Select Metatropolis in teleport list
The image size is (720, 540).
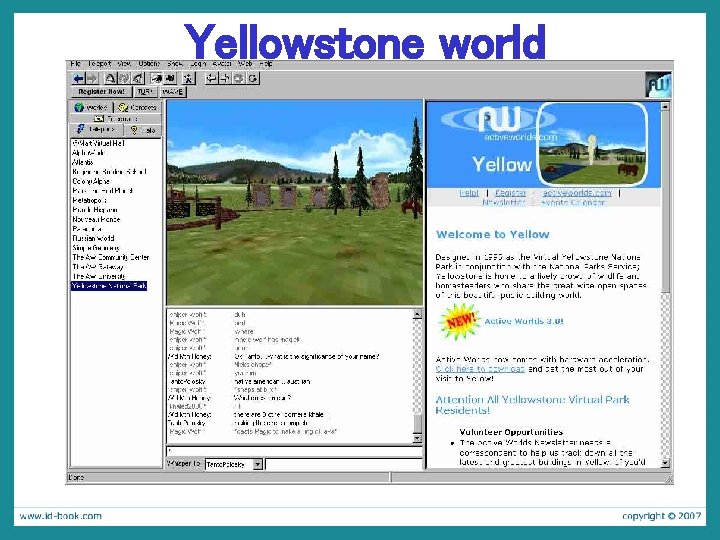click(x=90, y=200)
